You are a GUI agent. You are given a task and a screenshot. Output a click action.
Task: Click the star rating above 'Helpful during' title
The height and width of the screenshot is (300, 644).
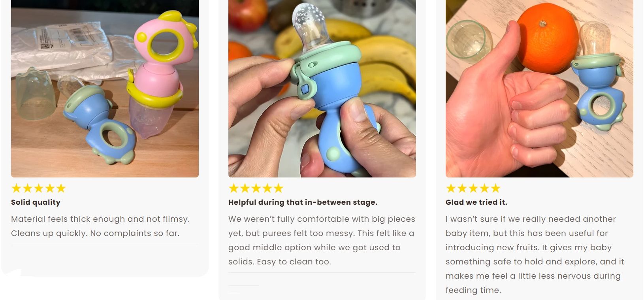pyautogui.click(x=256, y=188)
